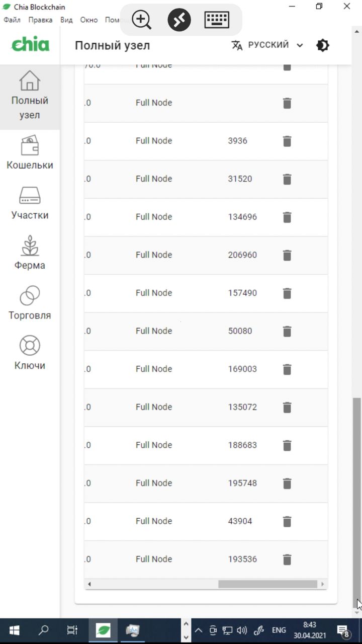362x644 pixels.
Task: Click the horizontal table scrollbar thumb
Action: click(267, 584)
